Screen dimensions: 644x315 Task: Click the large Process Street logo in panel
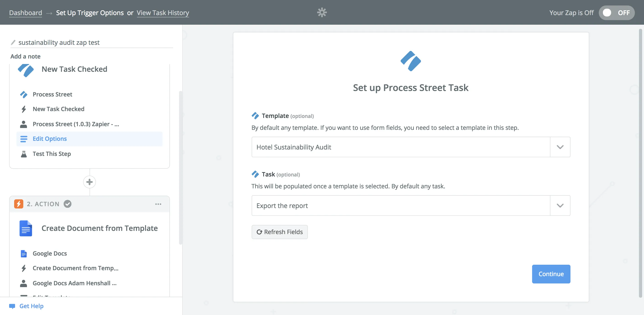411,61
